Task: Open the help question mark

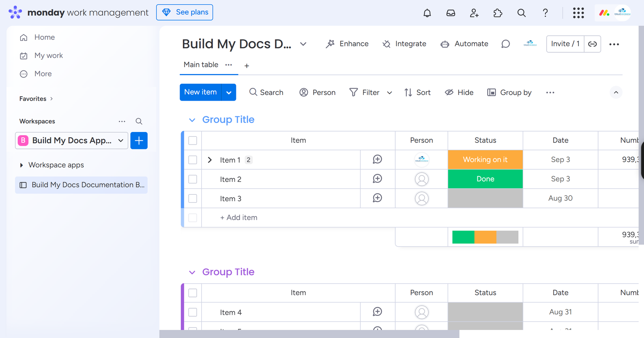Action: coord(545,13)
